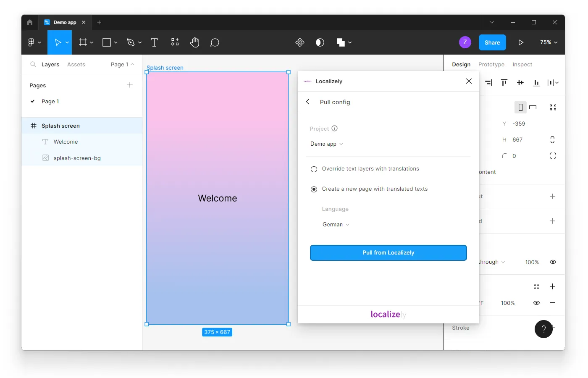Screen dimensions: 588x378
Task: Go back from Pull config
Action: [308, 102]
